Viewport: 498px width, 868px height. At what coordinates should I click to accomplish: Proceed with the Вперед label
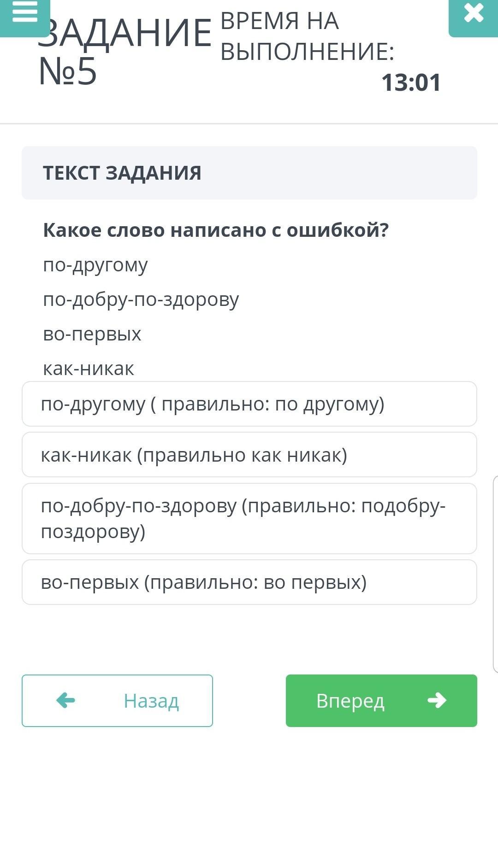pyautogui.click(x=350, y=701)
